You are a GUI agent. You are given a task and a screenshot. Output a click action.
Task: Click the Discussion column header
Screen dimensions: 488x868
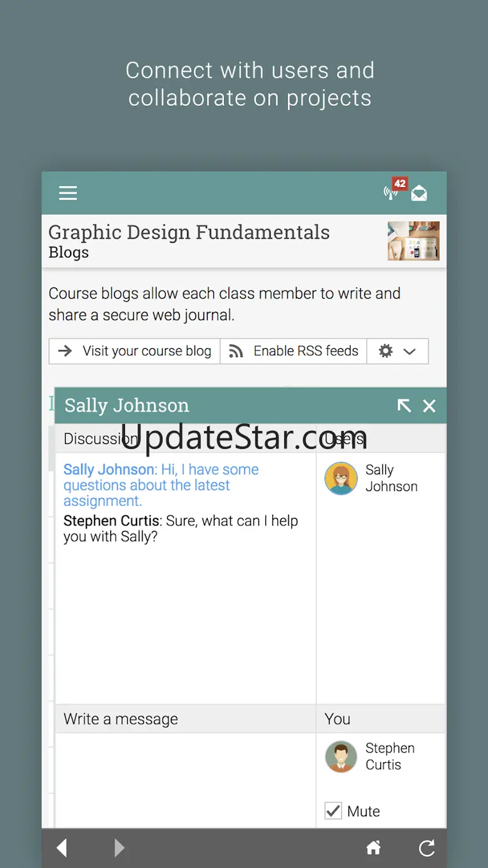coord(186,438)
